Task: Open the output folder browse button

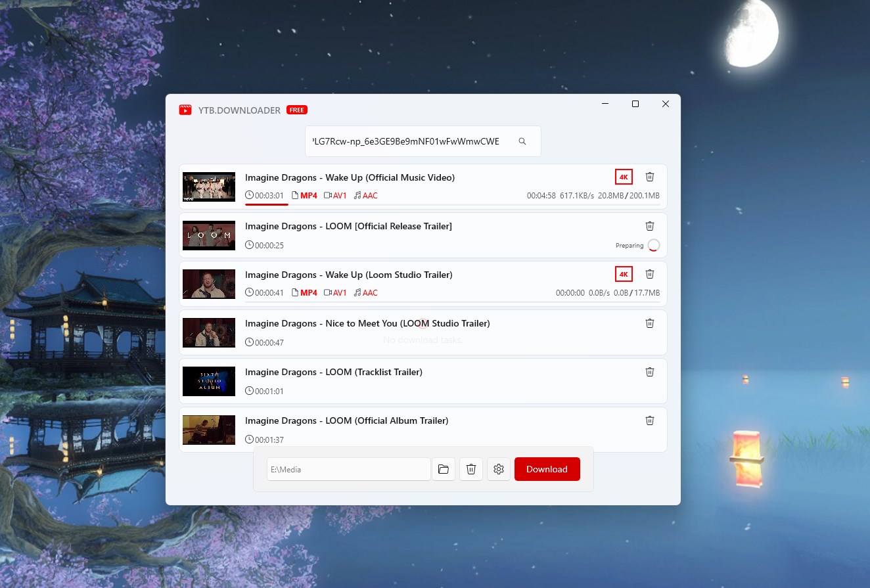Action: tap(444, 469)
